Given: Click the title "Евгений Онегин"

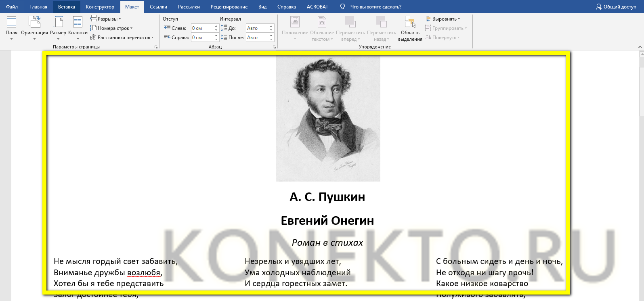Looking at the screenshot, I should pyautogui.click(x=327, y=221).
